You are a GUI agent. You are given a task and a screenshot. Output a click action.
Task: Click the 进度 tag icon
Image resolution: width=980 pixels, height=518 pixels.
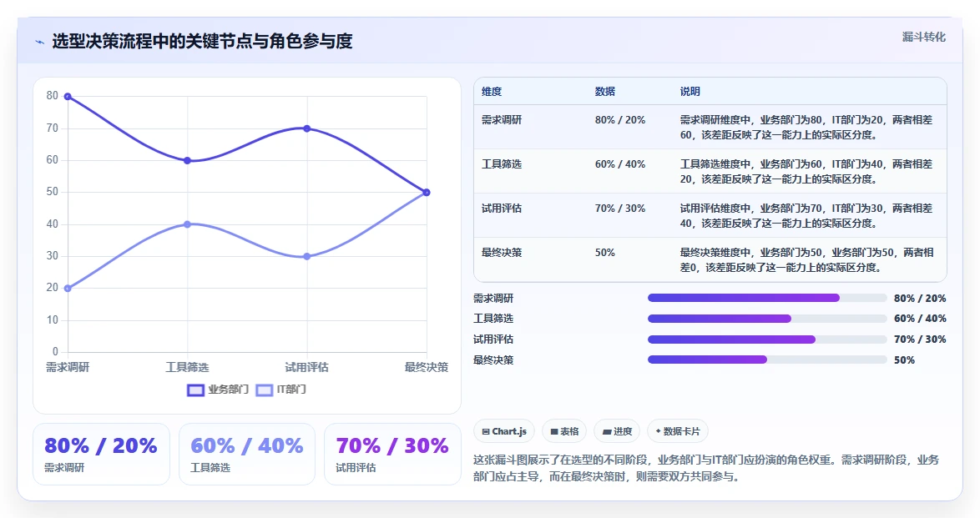[606, 431]
